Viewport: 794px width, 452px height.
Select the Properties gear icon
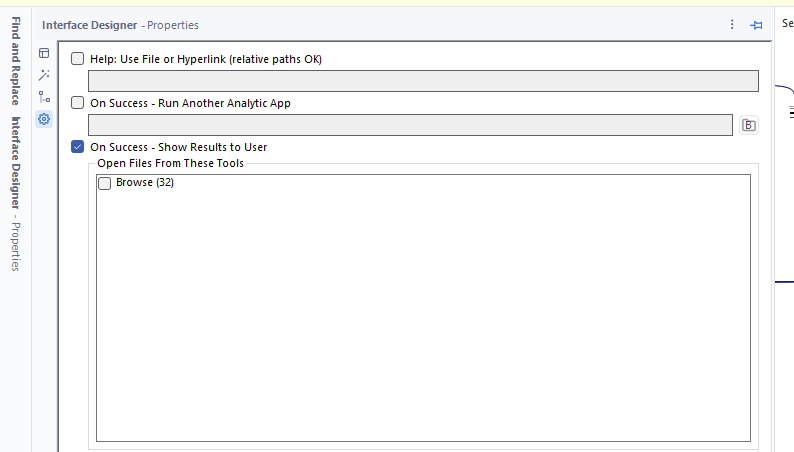click(44, 119)
